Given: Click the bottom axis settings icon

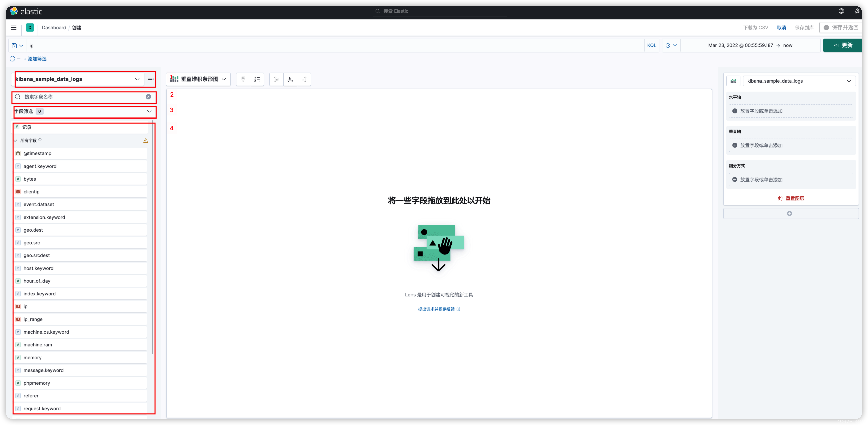Looking at the screenshot, I should click(x=290, y=79).
